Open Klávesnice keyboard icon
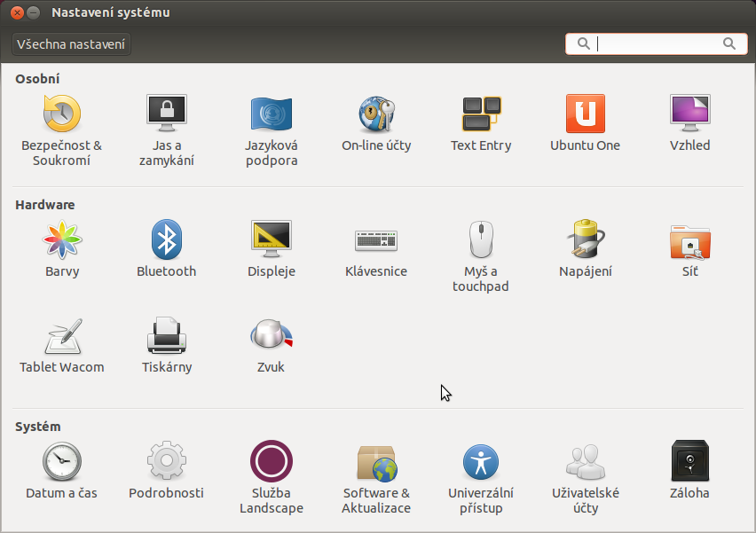Viewport: 756px width, 533px height. [376, 240]
